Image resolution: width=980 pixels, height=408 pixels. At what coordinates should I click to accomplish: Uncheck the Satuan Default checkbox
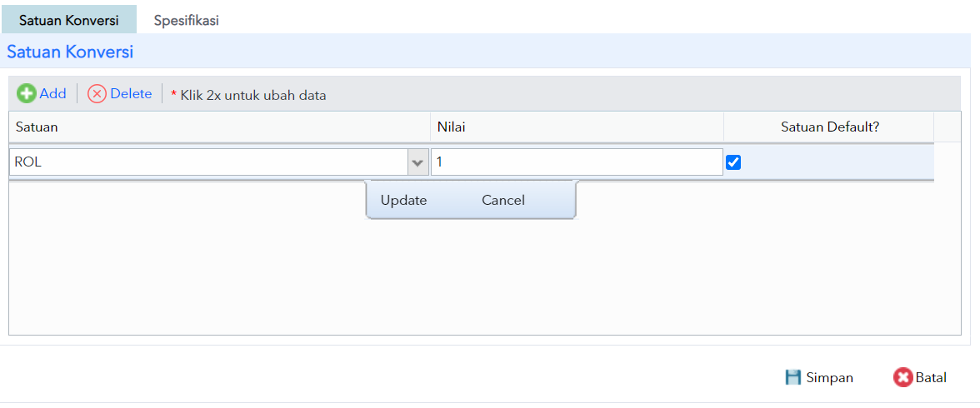[x=733, y=162]
